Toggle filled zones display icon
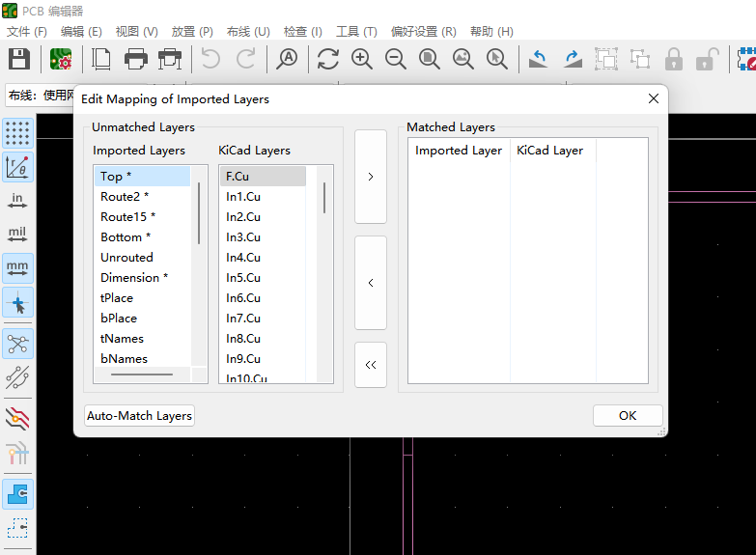Screen dimensions: 756x555 click(x=17, y=494)
